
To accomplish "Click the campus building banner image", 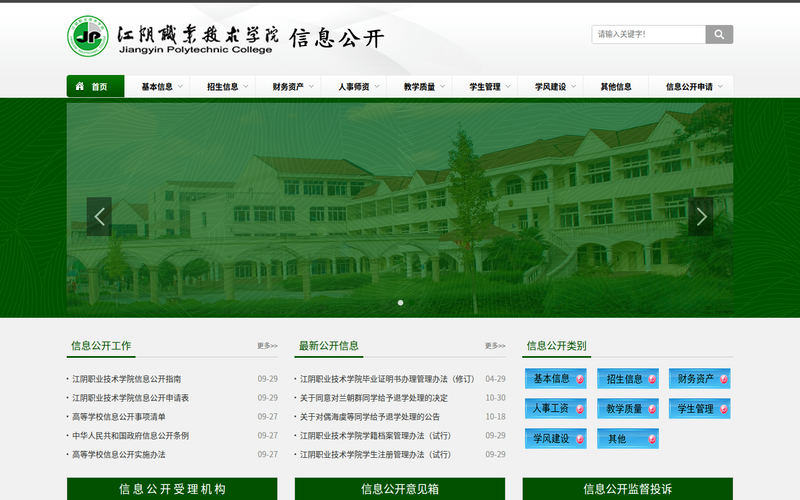I will (x=400, y=210).
